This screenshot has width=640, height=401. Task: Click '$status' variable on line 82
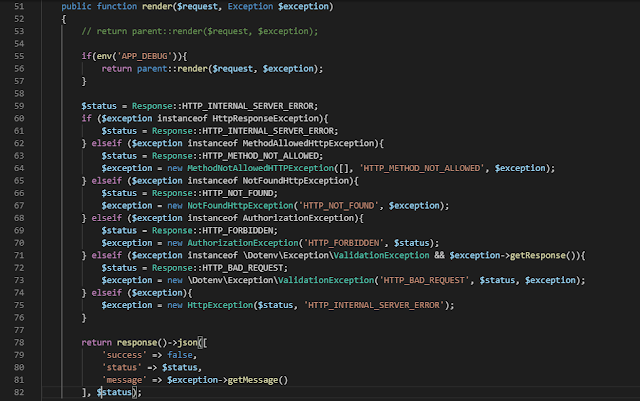coord(114,392)
